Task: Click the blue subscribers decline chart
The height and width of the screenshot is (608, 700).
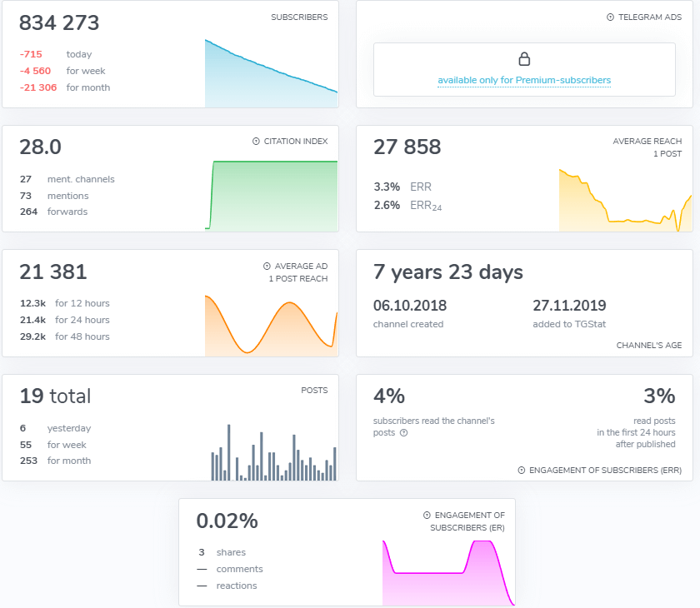Action: [271, 79]
